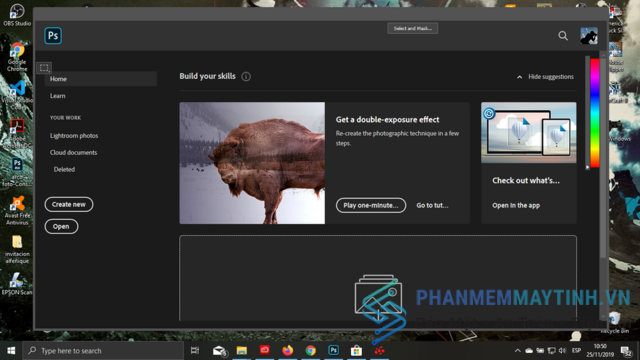Open the clock showing 10:50
This screenshot has height=360, width=640.
click(x=600, y=351)
